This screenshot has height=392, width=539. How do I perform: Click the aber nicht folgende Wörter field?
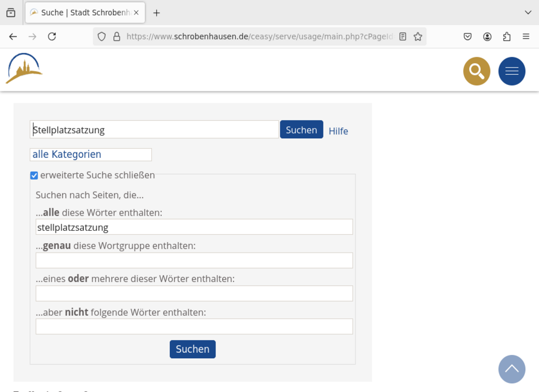click(194, 327)
